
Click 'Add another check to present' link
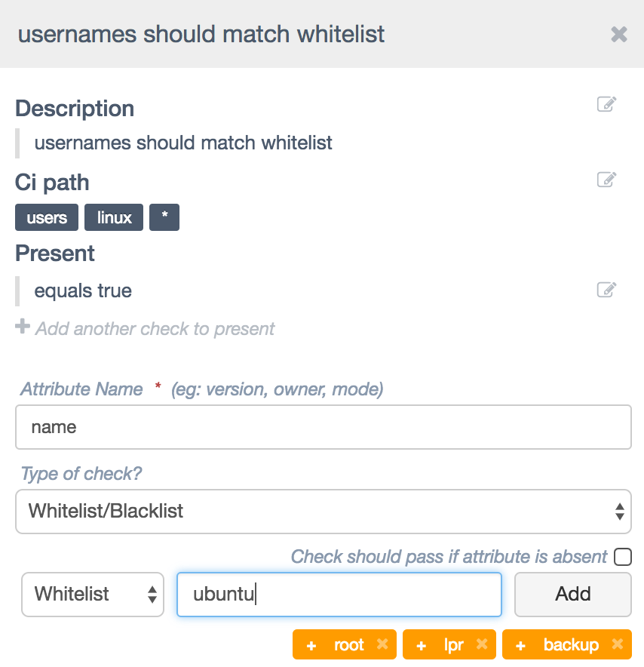tap(155, 329)
